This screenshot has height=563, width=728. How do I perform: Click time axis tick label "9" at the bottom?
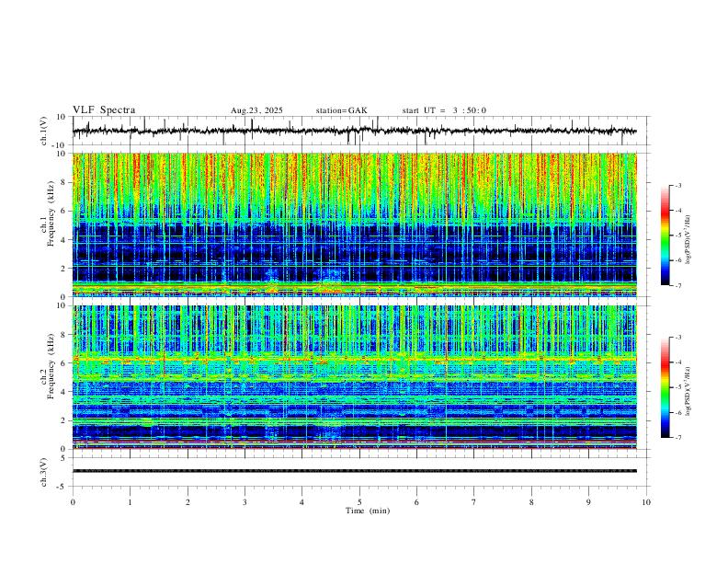[x=588, y=502]
